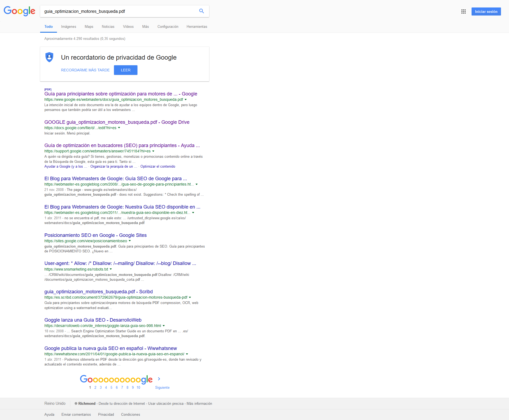This screenshot has height=420, width=509.
Task: Click Enviar comentarios in footer
Action: coord(76,415)
